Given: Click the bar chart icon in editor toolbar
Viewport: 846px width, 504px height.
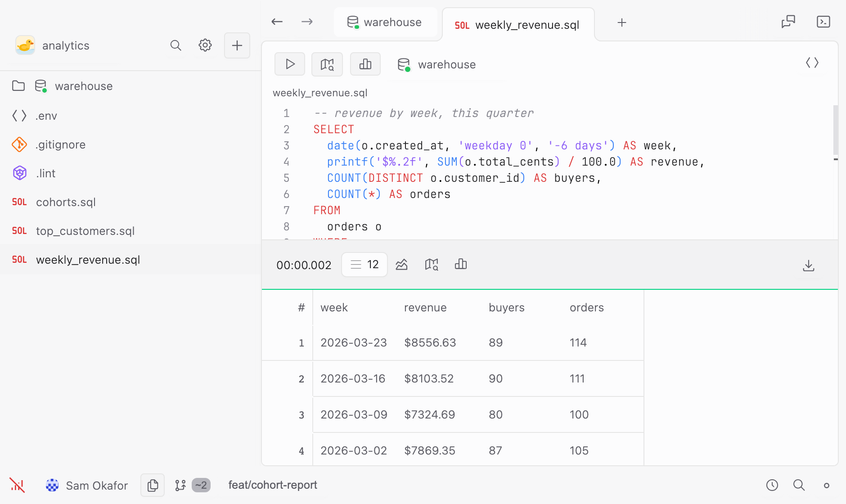Looking at the screenshot, I should (x=365, y=64).
